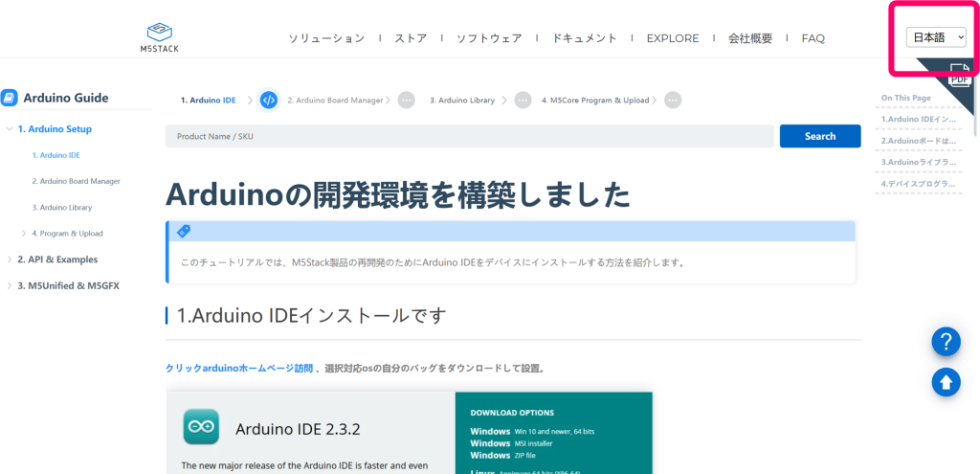Jump to 2.Arduinoボードは… in On This Page
Viewport: 980px width, 474px height.
point(918,141)
